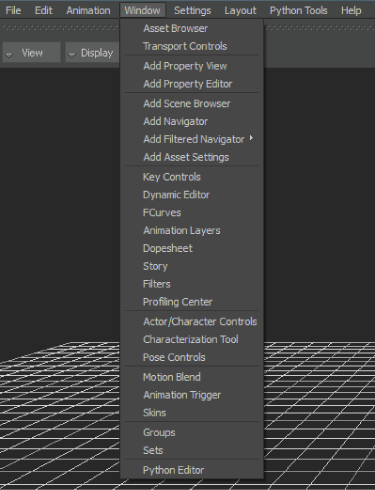Screen dimensions: 375x490
Task: Open the Edit menu
Action: tap(43, 10)
